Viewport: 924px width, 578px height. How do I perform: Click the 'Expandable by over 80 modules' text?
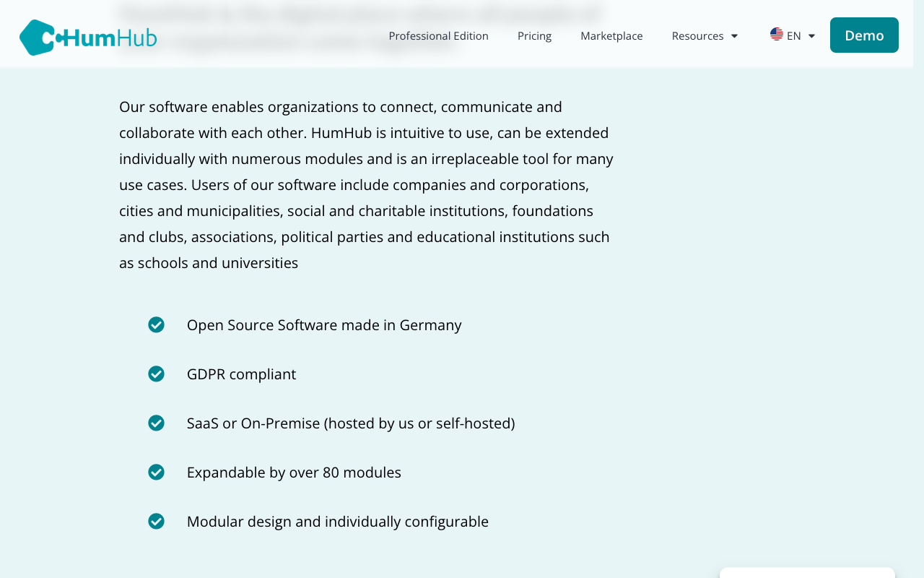tap(294, 473)
